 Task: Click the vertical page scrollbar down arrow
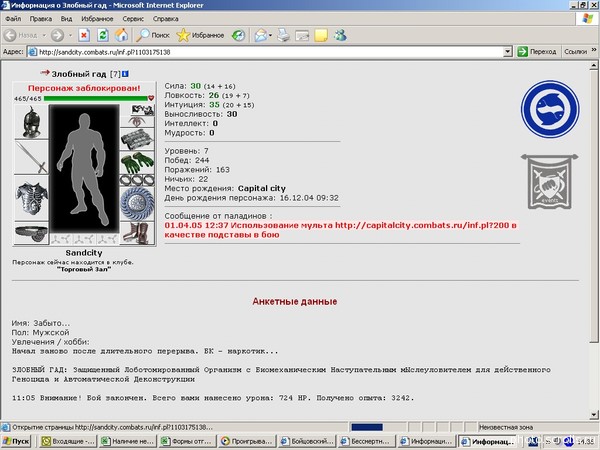point(593,414)
